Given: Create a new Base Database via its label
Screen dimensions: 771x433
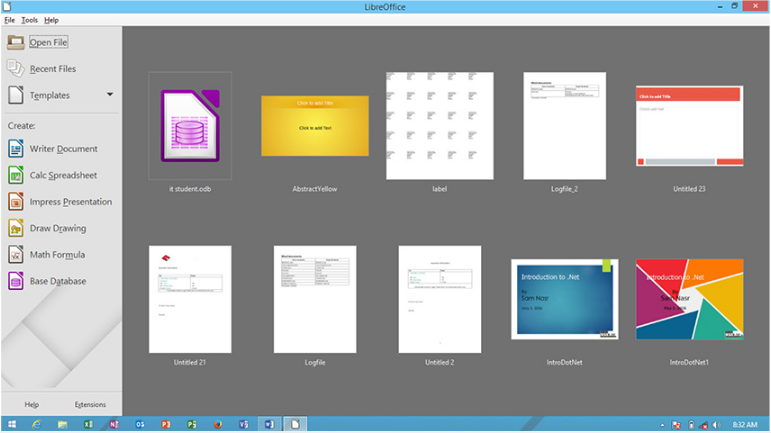Looking at the screenshot, I should pyautogui.click(x=58, y=281).
